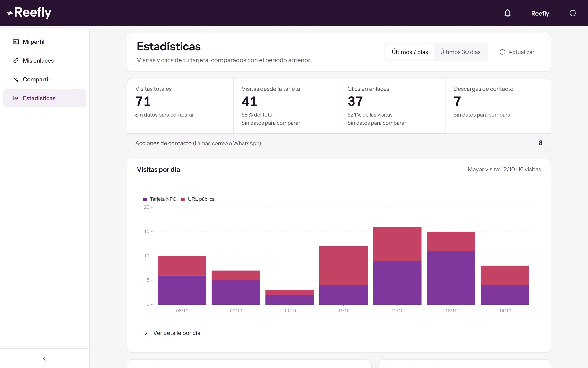Click the Mi perfil card icon

16,42
